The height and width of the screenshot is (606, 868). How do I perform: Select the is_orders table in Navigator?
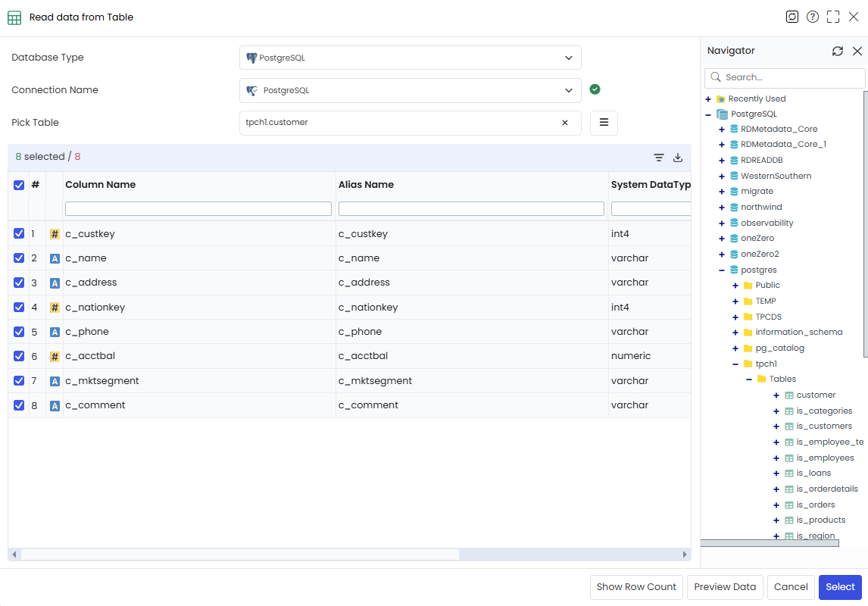(816, 504)
